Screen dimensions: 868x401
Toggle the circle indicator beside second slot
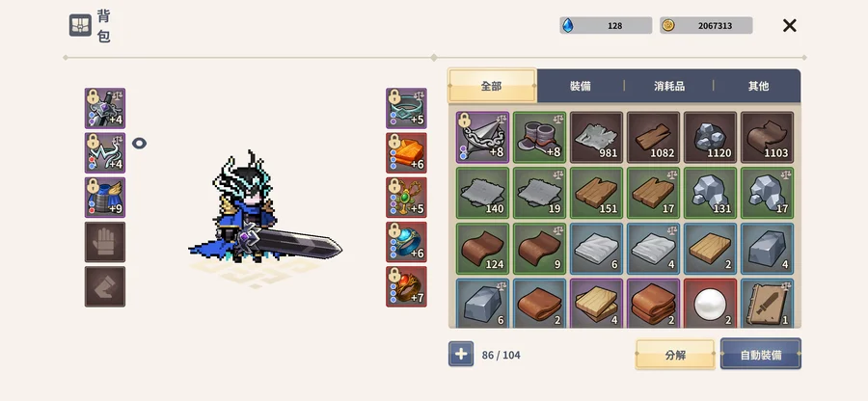coord(139,144)
